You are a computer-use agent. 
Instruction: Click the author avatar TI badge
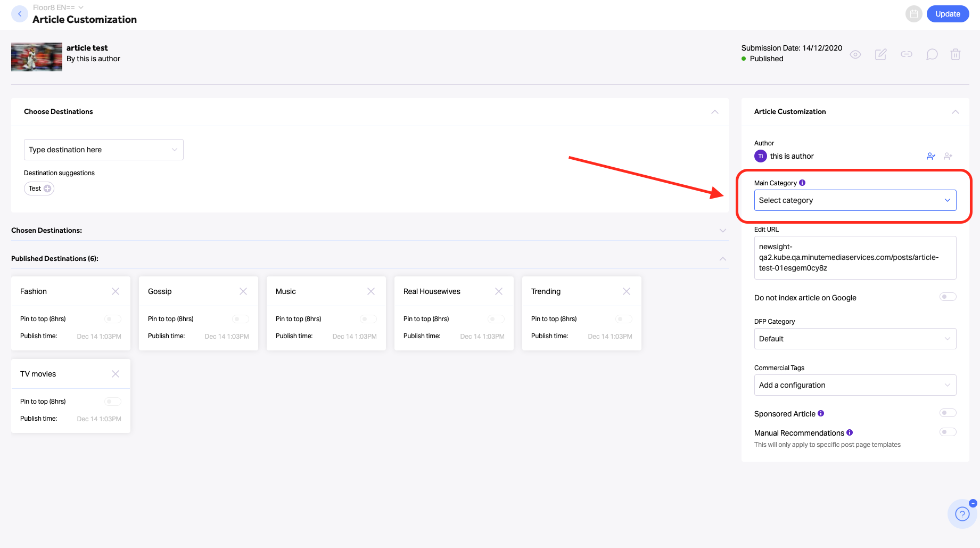[x=761, y=156]
